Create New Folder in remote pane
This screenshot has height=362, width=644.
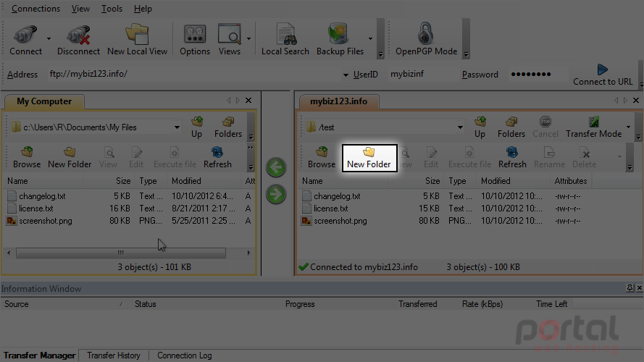[369, 158]
